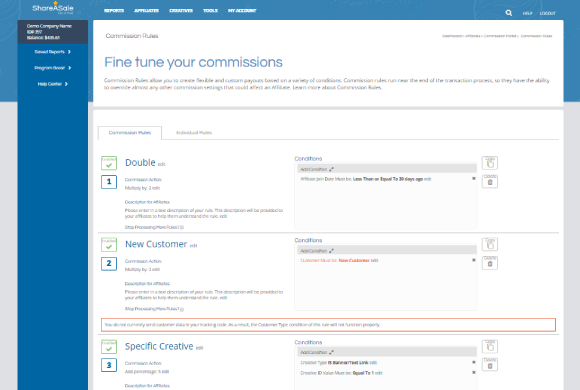Remove the Affiliate Join Date condition
Viewport: 580px width, 390px height.
(x=473, y=179)
